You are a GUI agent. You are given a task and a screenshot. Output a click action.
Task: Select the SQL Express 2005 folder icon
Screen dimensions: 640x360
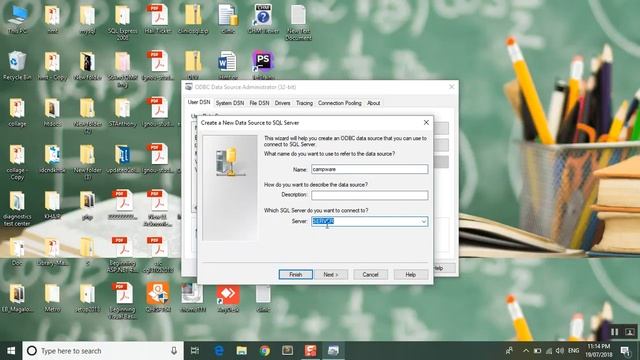tap(122, 22)
